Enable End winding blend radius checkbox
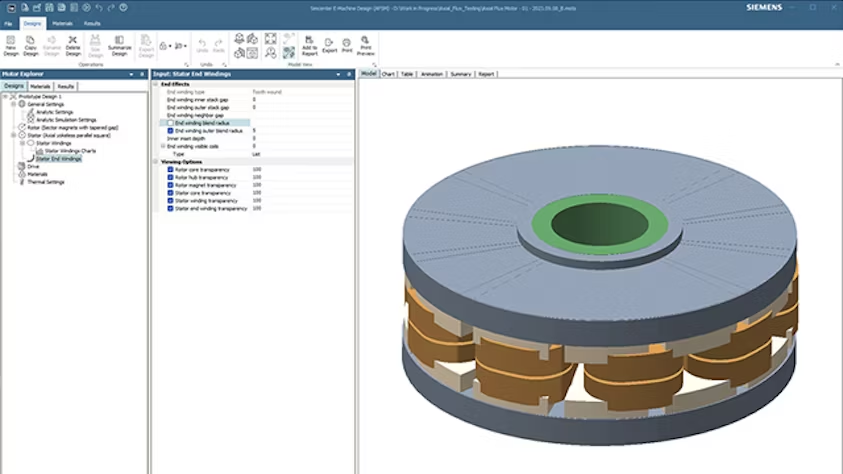This screenshot has height=474, width=843. [171, 123]
